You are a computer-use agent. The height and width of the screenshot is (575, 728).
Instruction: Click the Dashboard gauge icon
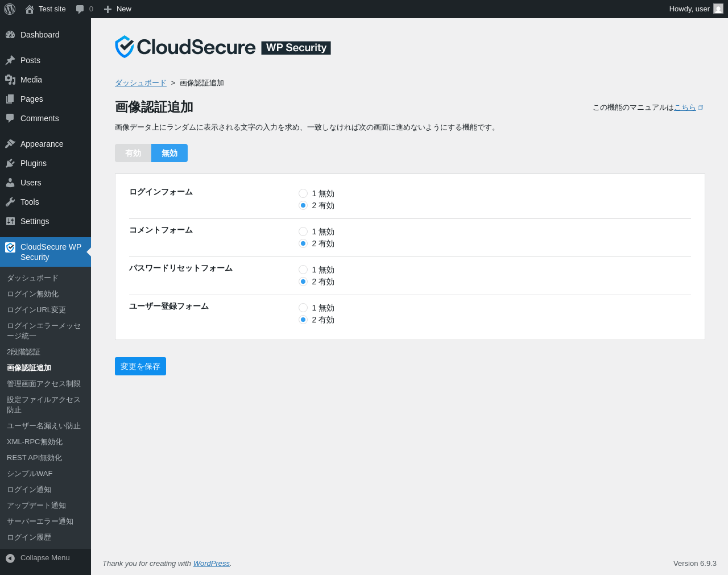coord(10,35)
